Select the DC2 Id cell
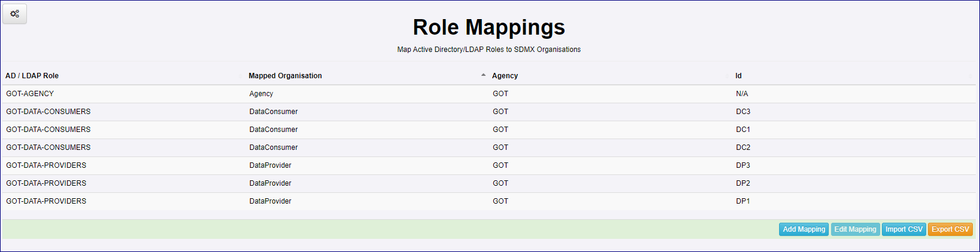 [743, 147]
